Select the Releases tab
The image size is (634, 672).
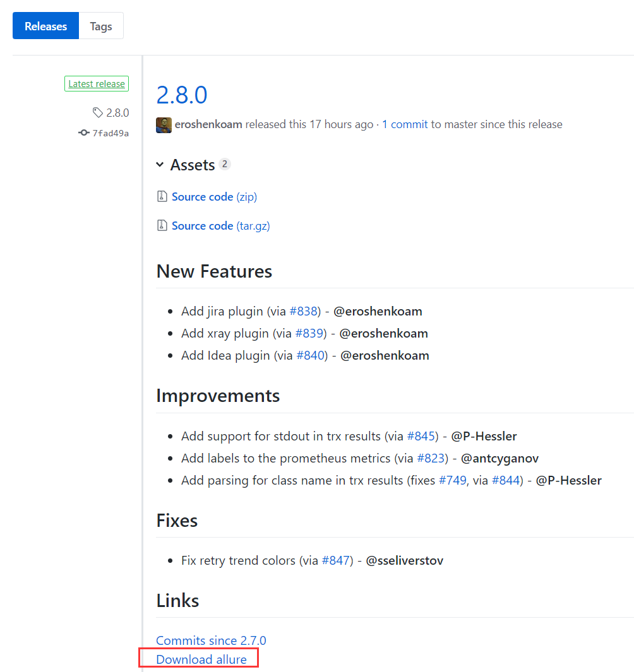tap(45, 27)
